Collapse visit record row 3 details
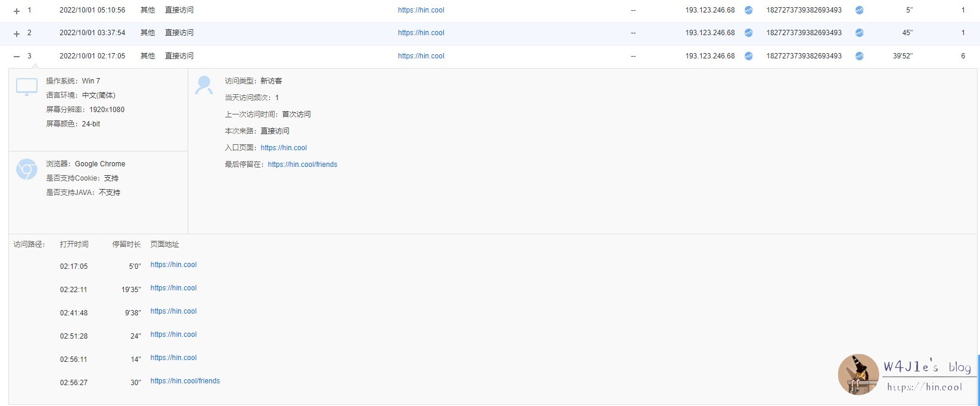Image resolution: width=980 pixels, height=406 pixels. pos(17,56)
